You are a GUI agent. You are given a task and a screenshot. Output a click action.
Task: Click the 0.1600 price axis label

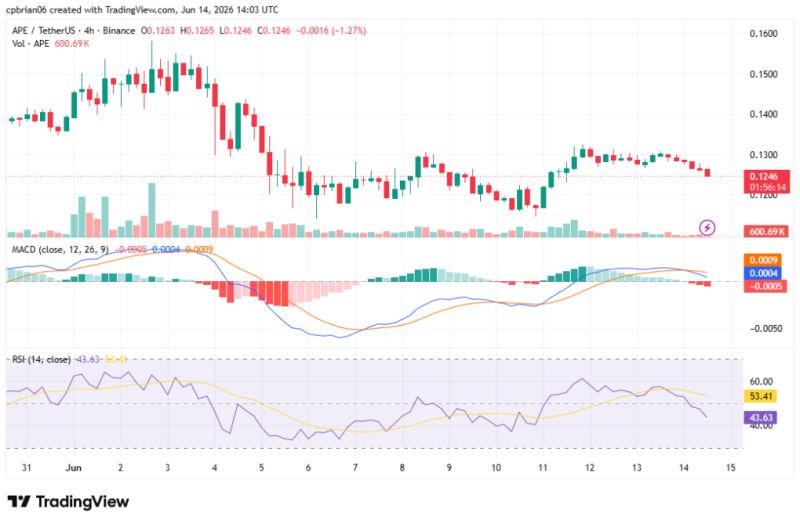(763, 34)
